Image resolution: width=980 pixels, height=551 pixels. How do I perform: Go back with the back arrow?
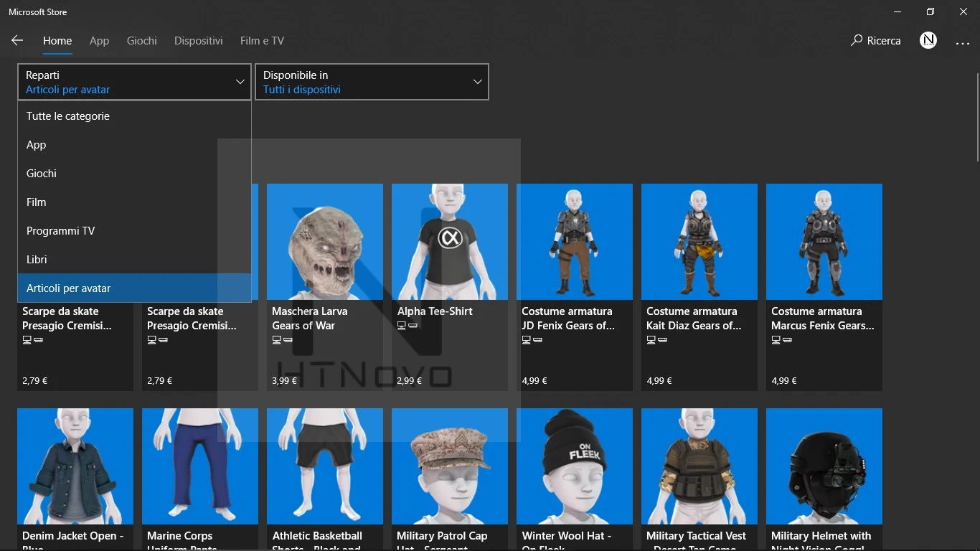(x=17, y=41)
